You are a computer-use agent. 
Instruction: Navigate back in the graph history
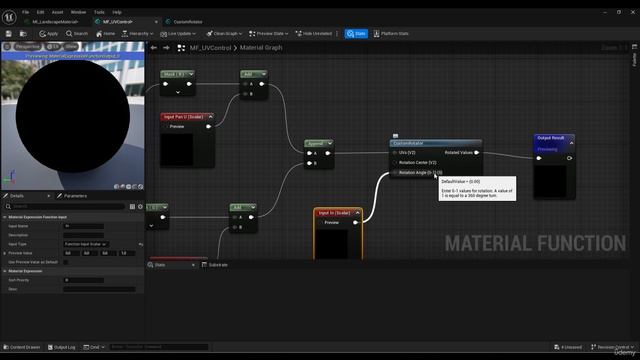tap(154, 48)
